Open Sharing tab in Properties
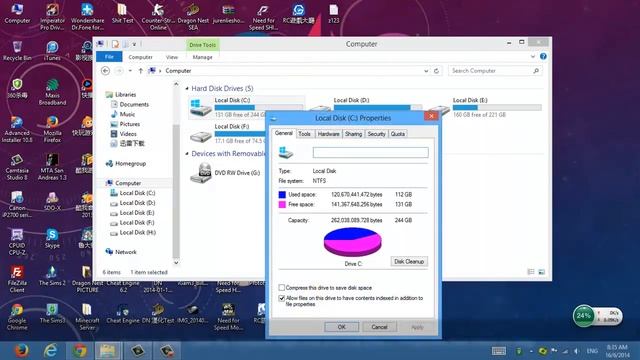This screenshot has width=640, height=360. coord(353,134)
